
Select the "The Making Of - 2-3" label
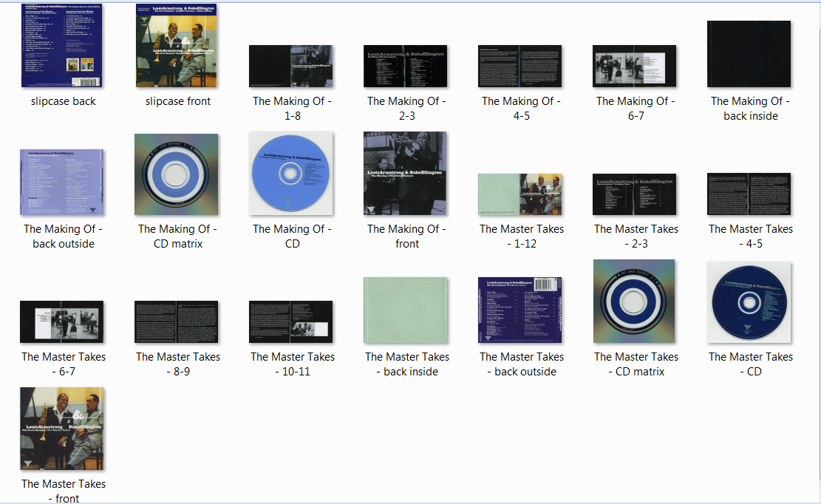407,109
